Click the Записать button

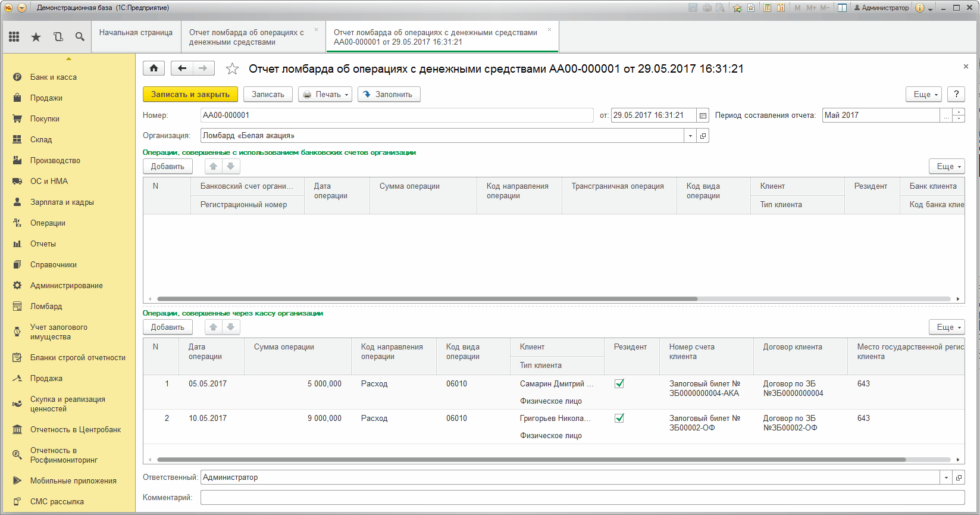[x=268, y=94]
